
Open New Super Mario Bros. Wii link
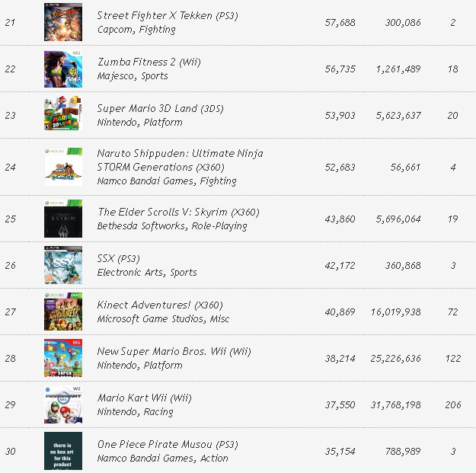click(174, 352)
